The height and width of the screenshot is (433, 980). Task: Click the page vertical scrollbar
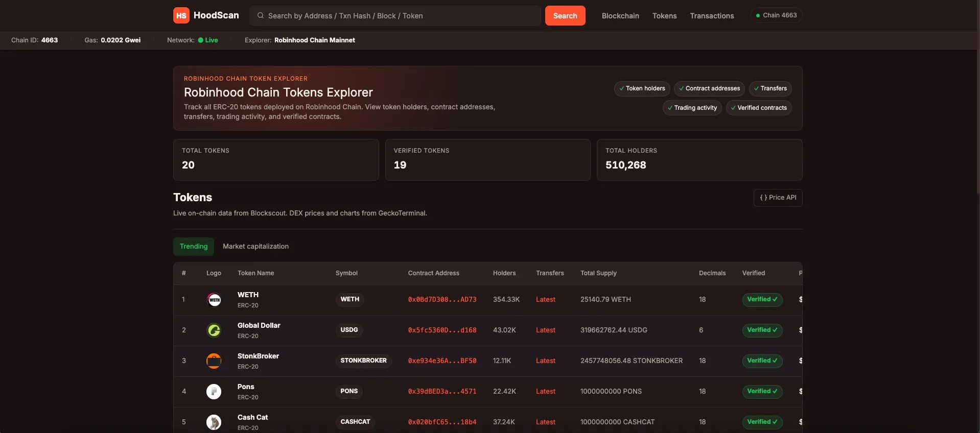978,97
